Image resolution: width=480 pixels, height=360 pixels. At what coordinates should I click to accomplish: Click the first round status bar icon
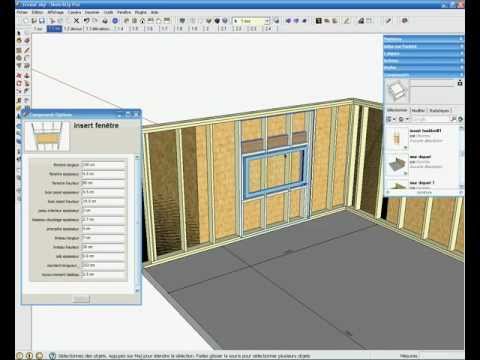[x=19, y=356]
